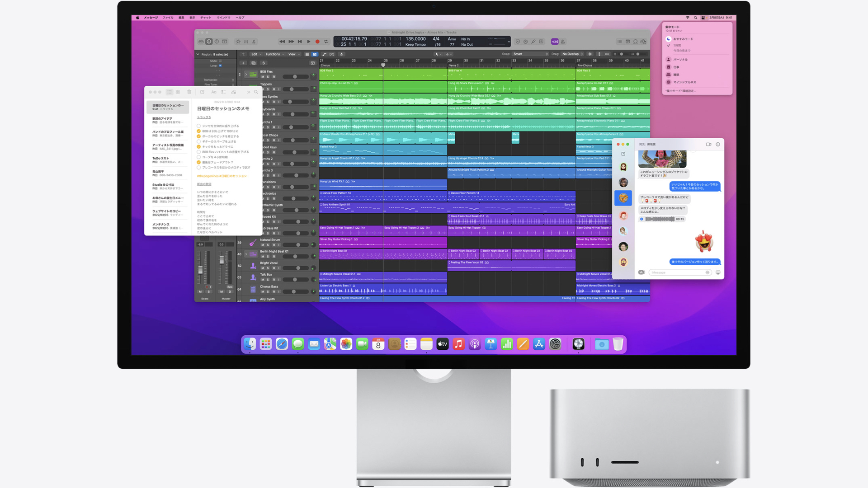The width and height of the screenshot is (868, 488).
Task: Uncheck the '808は2db上げて100hzに' checklist item
Action: coord(198,131)
